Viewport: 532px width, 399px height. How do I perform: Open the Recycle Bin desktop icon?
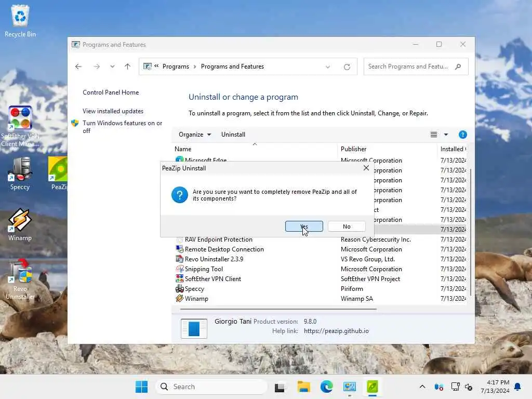(x=20, y=21)
